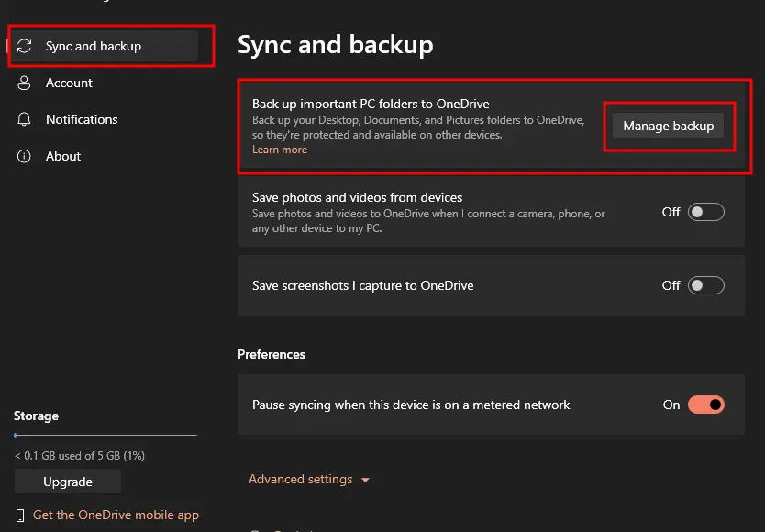
Task: Click 'Back up important PC folders to OneDrive' title
Action: tap(371, 104)
